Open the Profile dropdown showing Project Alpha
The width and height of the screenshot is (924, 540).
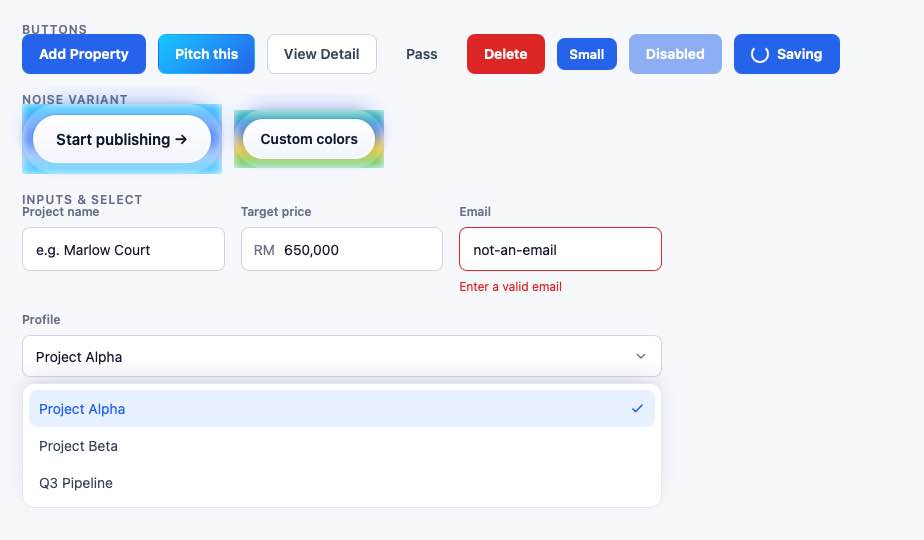click(x=342, y=356)
